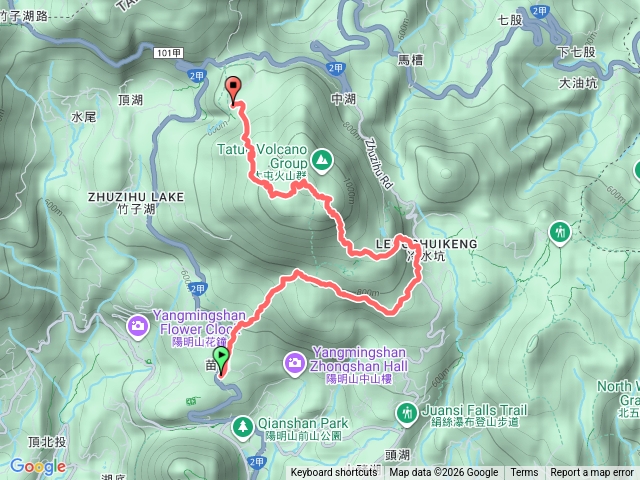This screenshot has width=640, height=480.
Task: Click the hiking trail icon east of Lengshuikeng
Action: click(x=560, y=233)
